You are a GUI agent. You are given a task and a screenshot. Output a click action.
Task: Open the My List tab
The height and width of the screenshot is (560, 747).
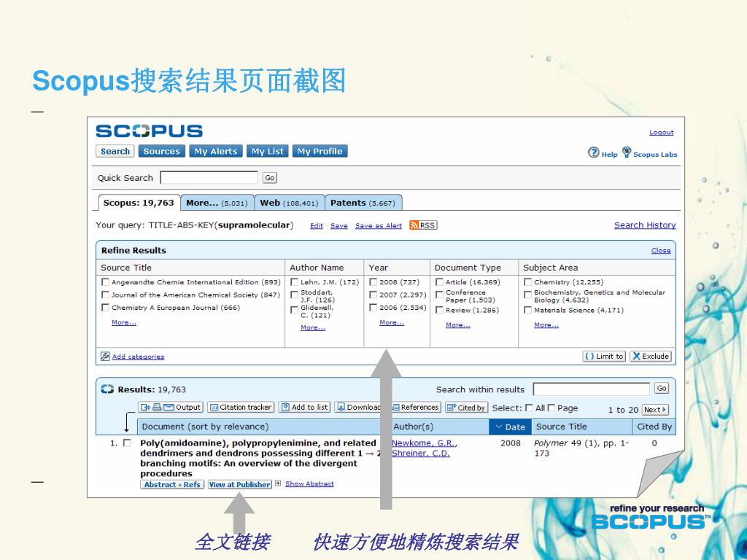point(267,152)
